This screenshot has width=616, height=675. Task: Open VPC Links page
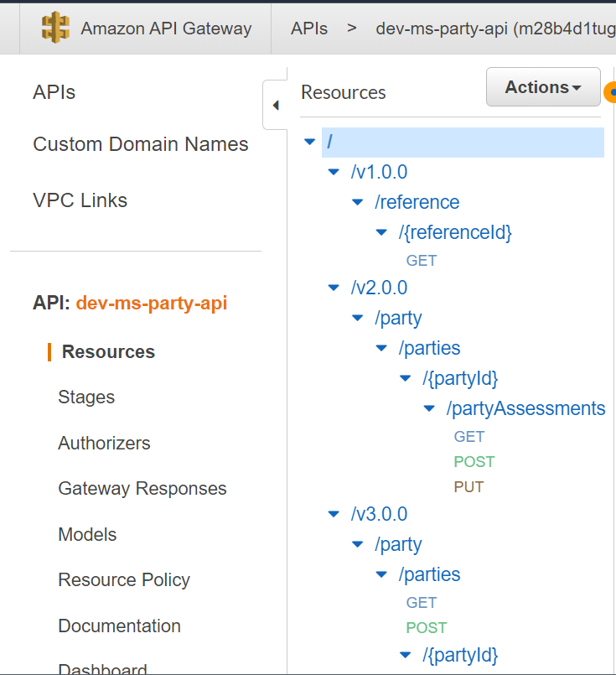(x=80, y=200)
